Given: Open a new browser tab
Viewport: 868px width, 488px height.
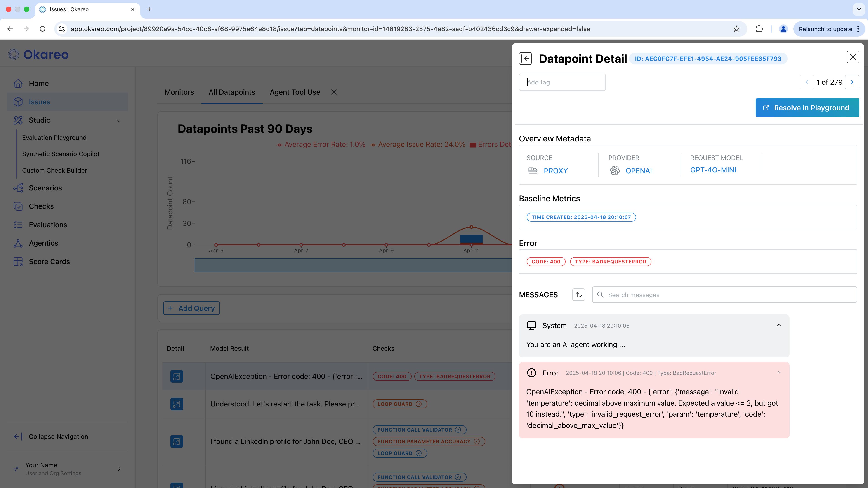Looking at the screenshot, I should (149, 9).
